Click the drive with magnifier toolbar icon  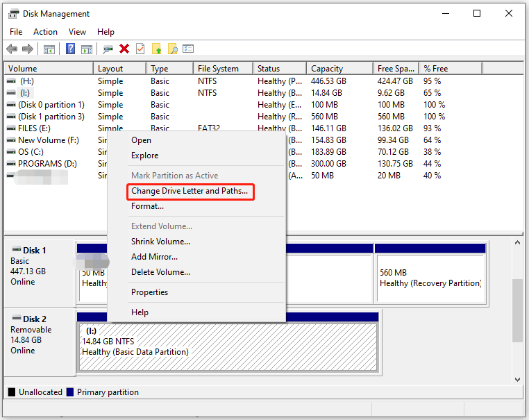pyautogui.click(x=108, y=49)
